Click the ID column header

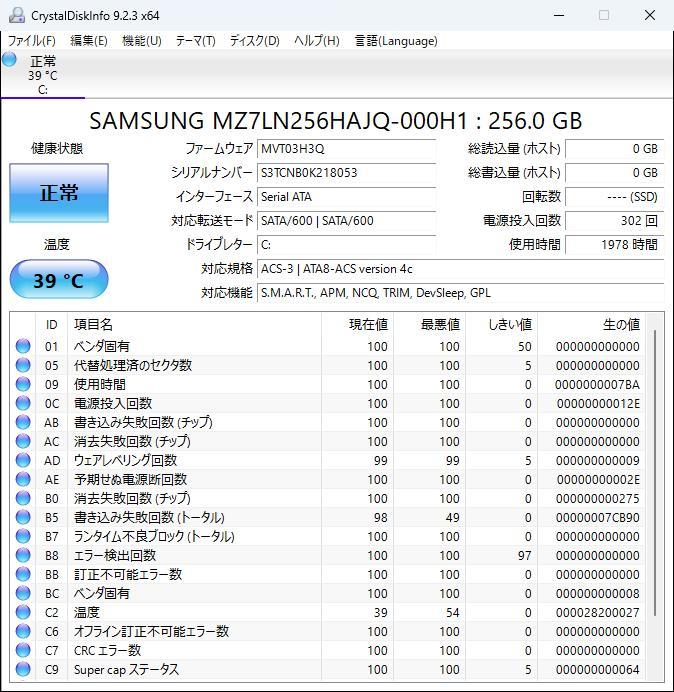tap(52, 324)
